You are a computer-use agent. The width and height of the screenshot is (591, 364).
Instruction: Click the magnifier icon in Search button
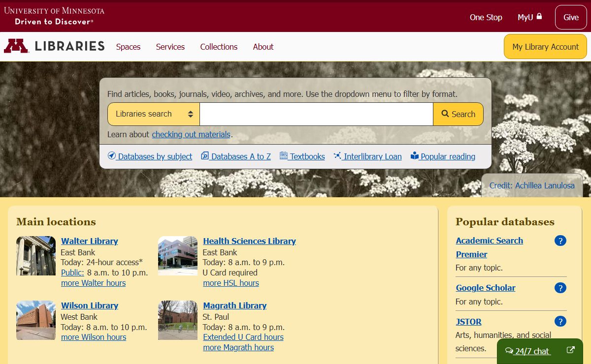click(x=445, y=114)
